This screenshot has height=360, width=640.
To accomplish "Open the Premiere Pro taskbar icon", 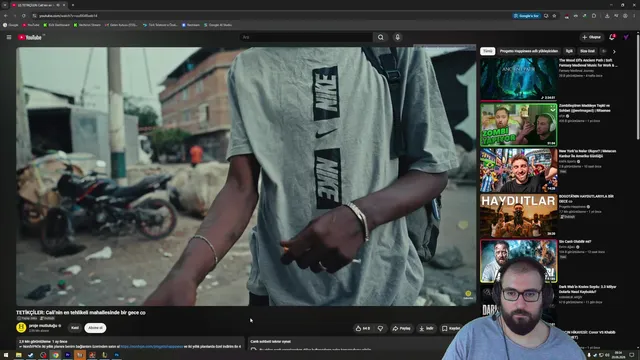I will pyautogui.click(x=68, y=355).
